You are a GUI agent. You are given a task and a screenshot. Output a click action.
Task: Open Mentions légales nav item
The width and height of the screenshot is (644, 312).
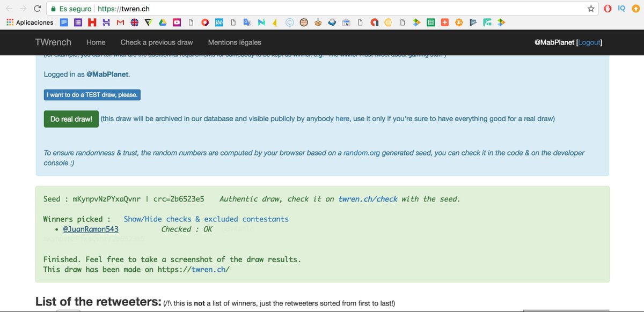tap(235, 42)
